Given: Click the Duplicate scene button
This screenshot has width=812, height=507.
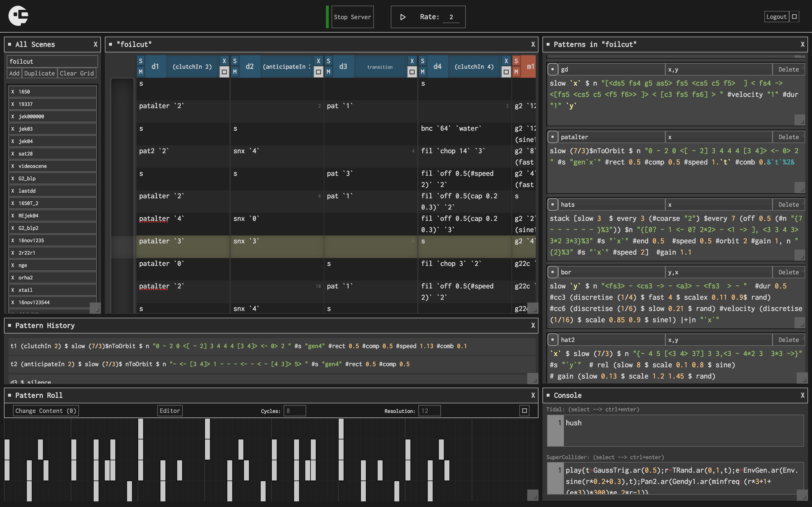Looking at the screenshot, I should point(39,74).
